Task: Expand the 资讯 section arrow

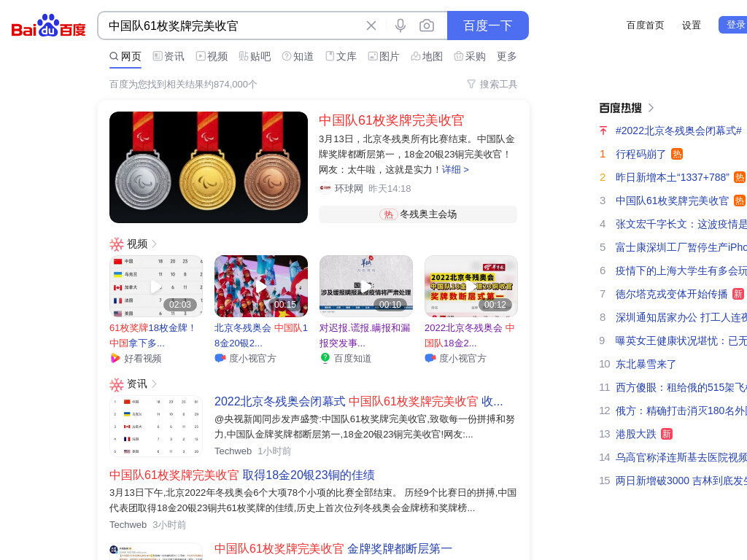Action: 154,384
